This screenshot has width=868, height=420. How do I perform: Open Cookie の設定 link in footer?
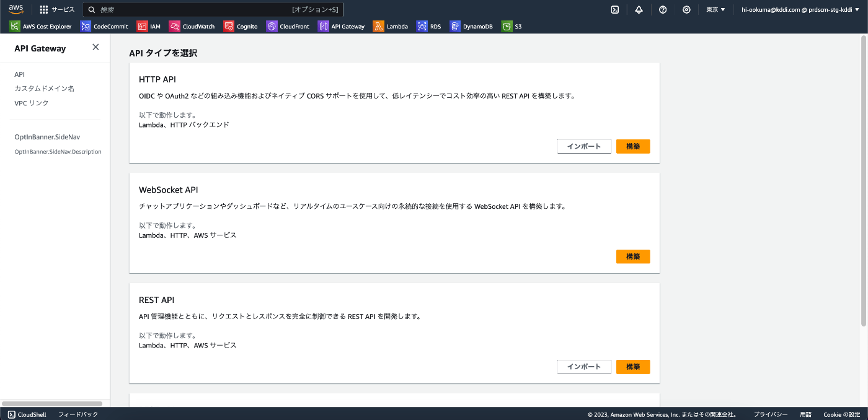(841, 414)
